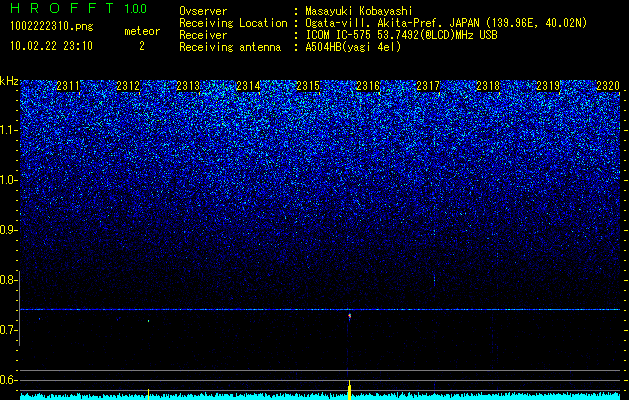This screenshot has width=629, height=400.
Task: Click the Ovserver field label
Action: (x=203, y=11)
